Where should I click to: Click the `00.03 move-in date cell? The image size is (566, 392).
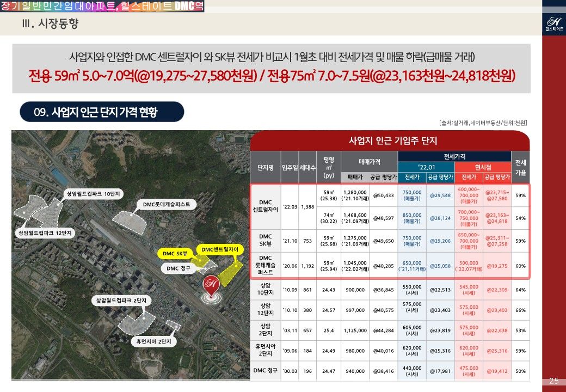click(x=290, y=371)
